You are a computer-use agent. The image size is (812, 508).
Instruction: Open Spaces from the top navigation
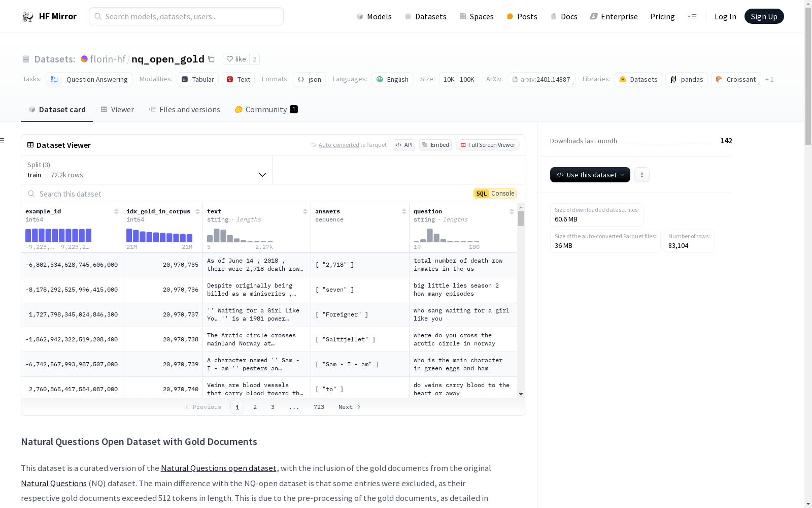click(476, 16)
